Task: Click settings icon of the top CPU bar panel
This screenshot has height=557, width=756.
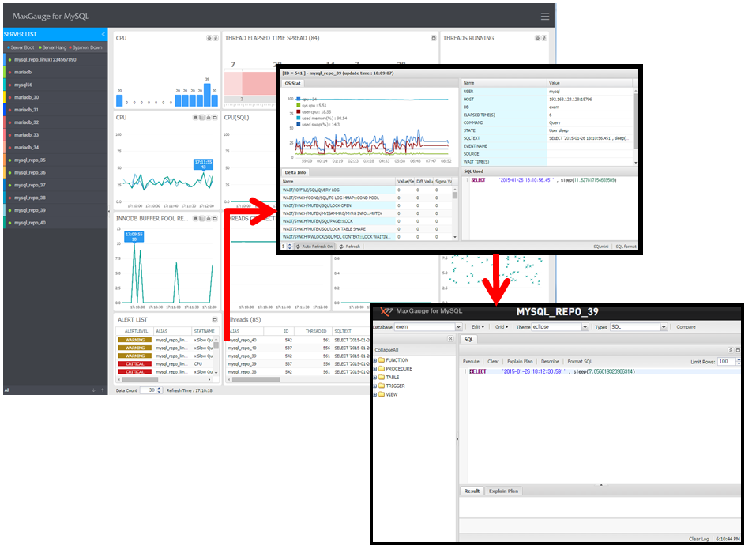Action: click(209, 38)
